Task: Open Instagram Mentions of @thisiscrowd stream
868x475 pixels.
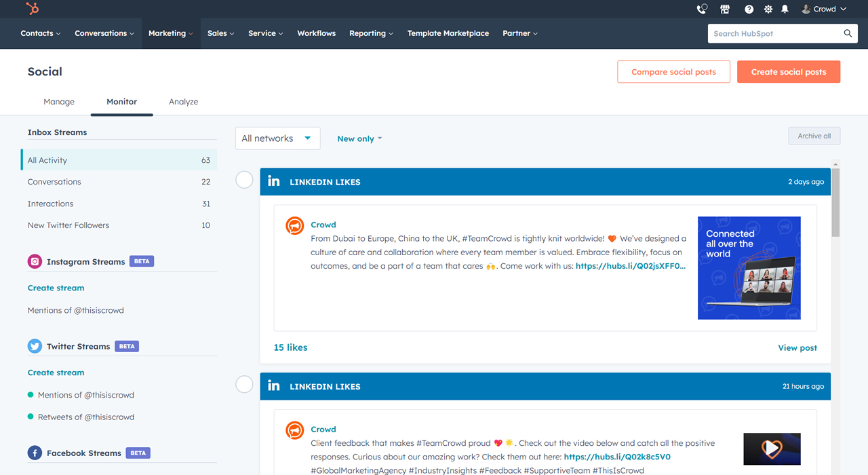Action: point(75,310)
